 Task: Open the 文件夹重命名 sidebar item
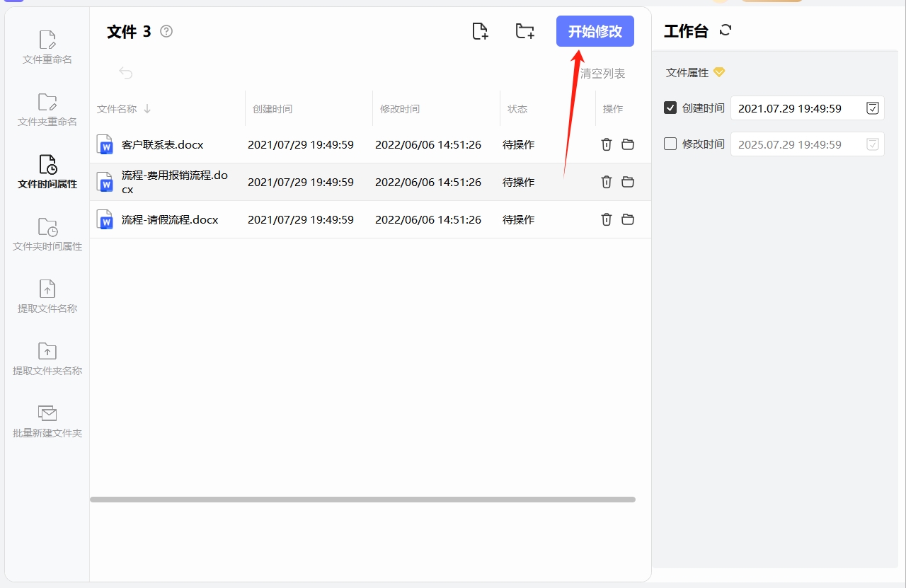[47, 110]
